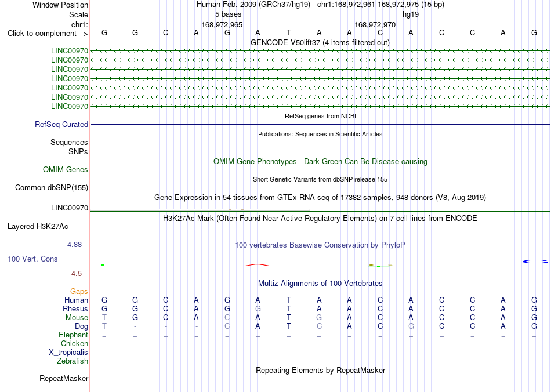The height and width of the screenshot is (392, 551).
Task: Click the "SNPs" side label
Action: 78,151
